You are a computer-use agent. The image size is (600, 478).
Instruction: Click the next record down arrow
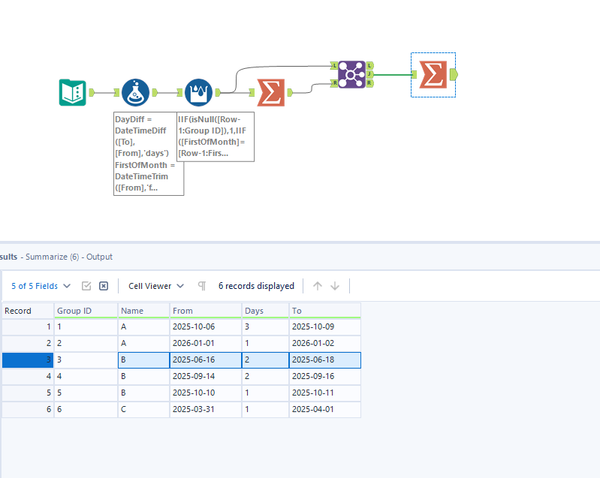(335, 286)
